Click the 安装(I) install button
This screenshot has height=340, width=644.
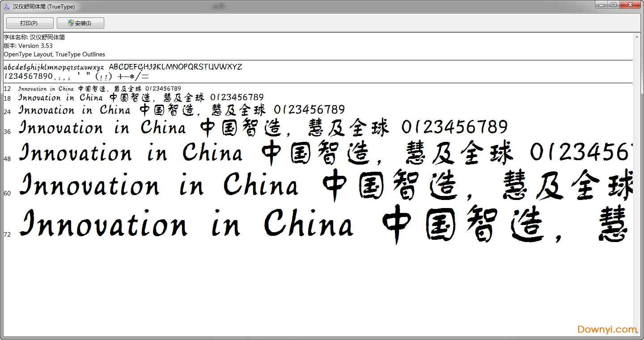80,23
